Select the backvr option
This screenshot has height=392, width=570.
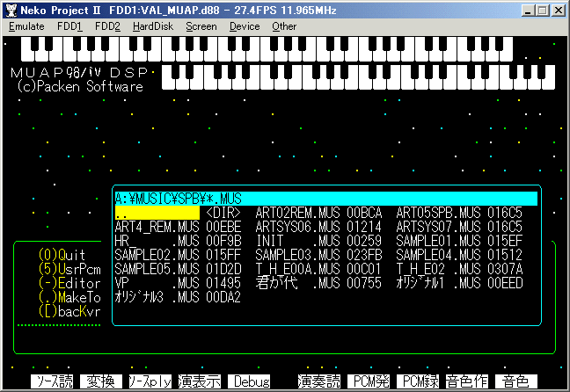(69, 312)
